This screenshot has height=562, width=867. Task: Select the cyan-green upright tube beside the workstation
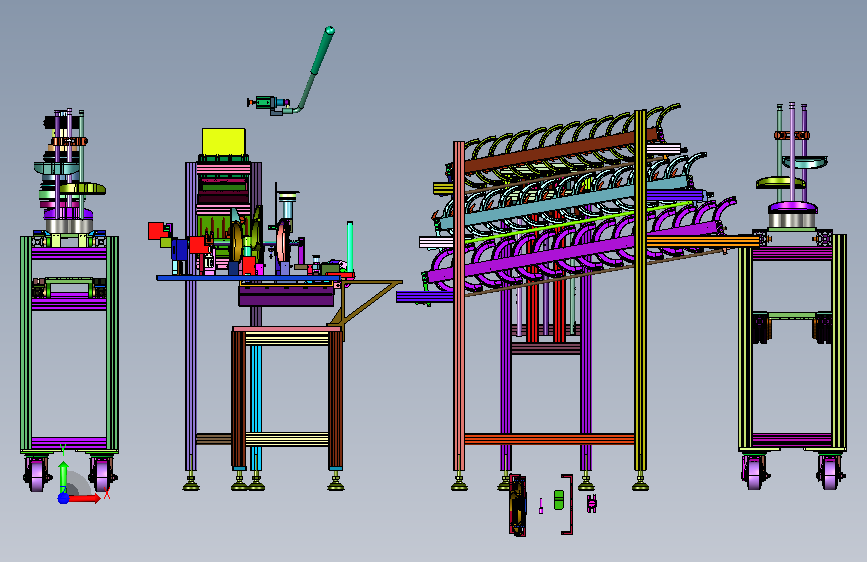point(350,246)
